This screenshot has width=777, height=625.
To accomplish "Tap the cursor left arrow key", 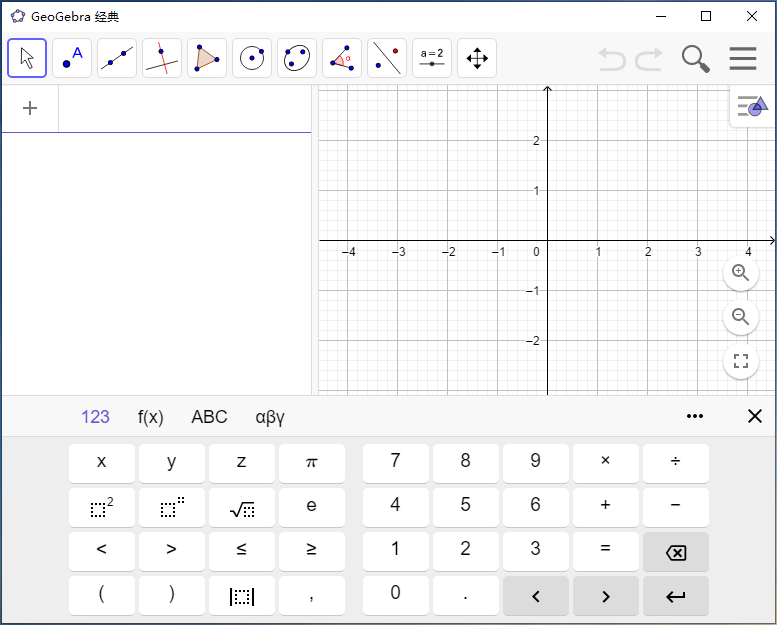I will pos(536,595).
